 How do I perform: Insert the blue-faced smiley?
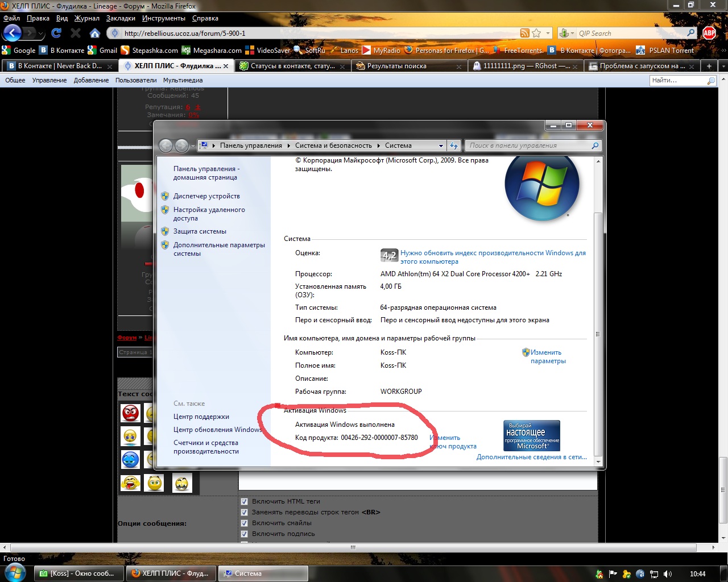[x=130, y=459]
